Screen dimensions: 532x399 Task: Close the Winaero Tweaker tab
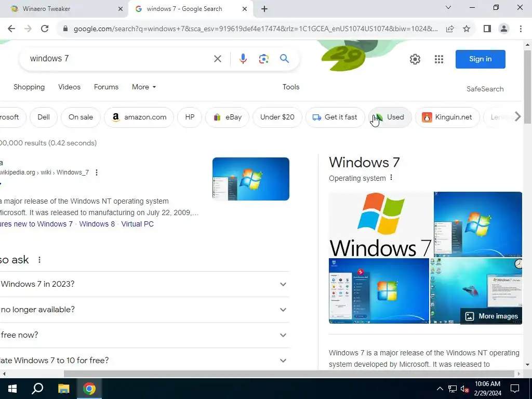pos(121,9)
